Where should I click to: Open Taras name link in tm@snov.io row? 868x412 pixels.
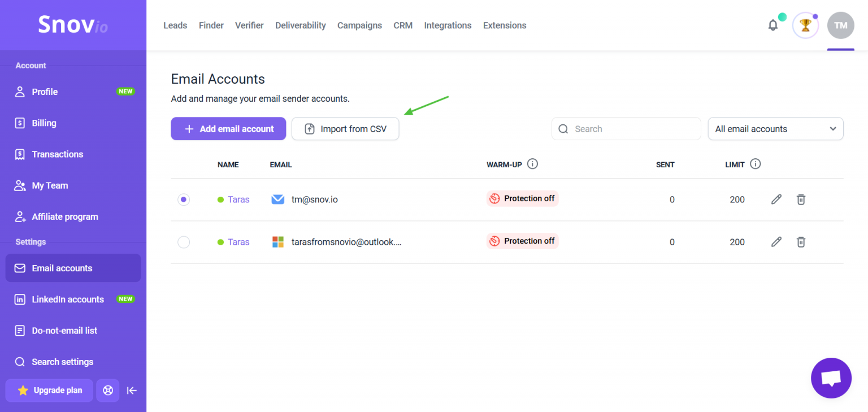[x=238, y=200]
